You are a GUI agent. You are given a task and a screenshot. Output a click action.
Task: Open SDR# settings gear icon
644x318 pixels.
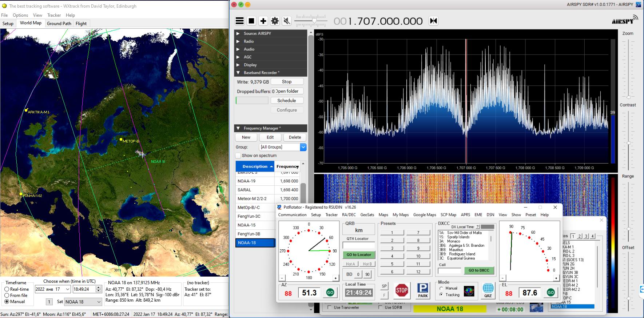tap(275, 21)
